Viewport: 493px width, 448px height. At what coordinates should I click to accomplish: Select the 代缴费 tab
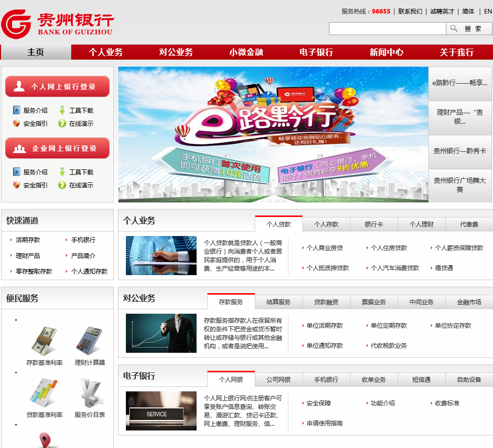pyautogui.click(x=469, y=225)
